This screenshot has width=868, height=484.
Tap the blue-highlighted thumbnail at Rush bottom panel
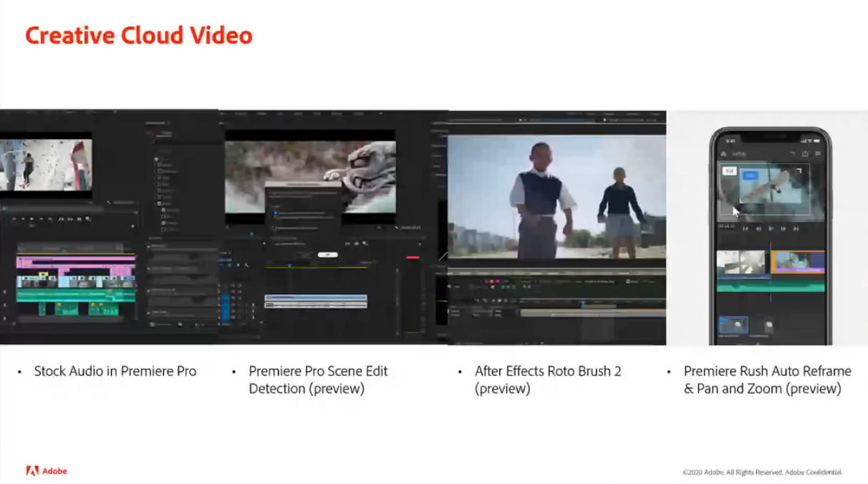733,325
